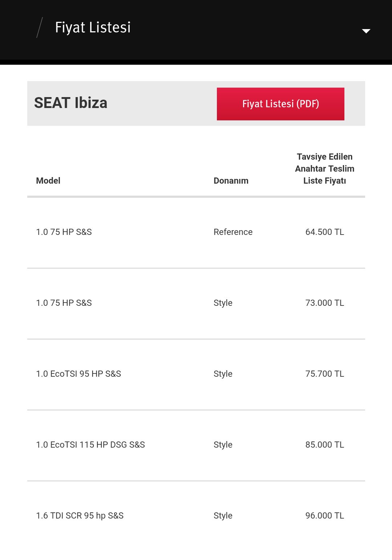Select the 75.700 TL price
The image size is (392, 560).
[x=325, y=374]
